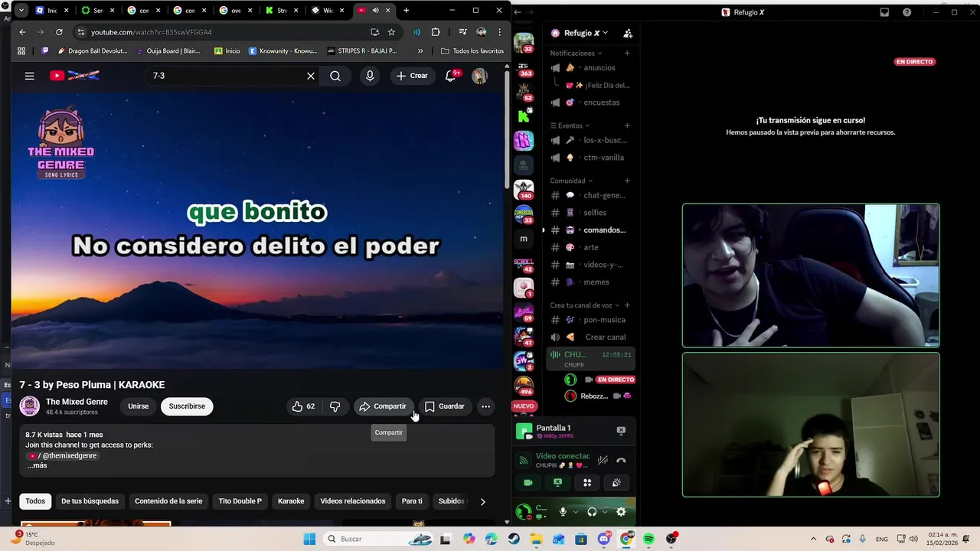Image resolution: width=980 pixels, height=551 pixels.
Task: Run YouTube search with magnifier button
Action: tap(335, 76)
